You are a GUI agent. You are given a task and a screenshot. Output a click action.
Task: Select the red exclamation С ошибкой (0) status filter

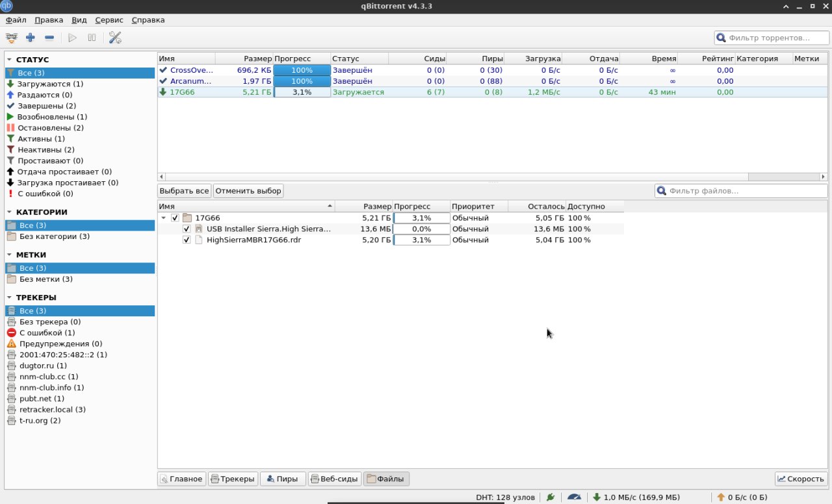[x=80, y=194]
